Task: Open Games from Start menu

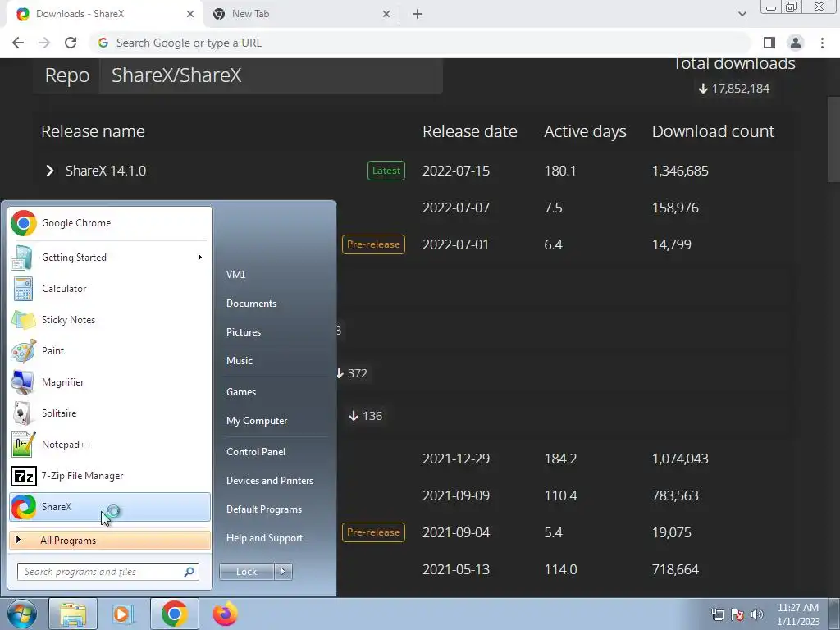Action: [241, 392]
